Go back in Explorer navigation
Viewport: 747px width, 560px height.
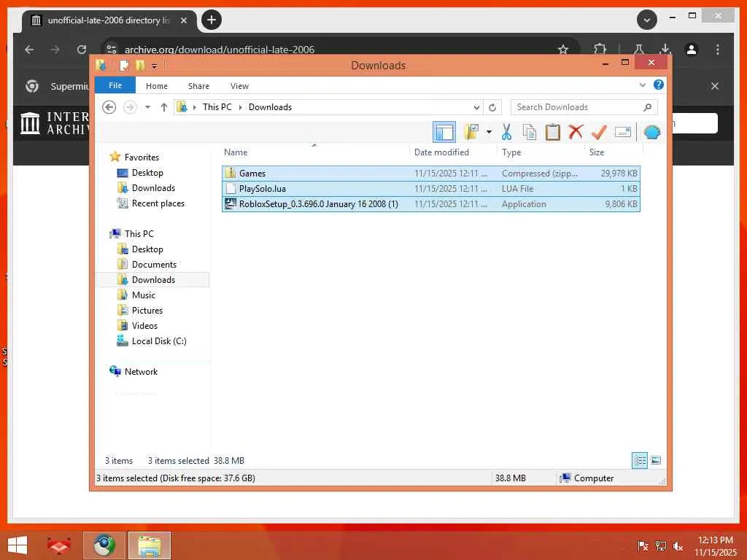point(109,107)
